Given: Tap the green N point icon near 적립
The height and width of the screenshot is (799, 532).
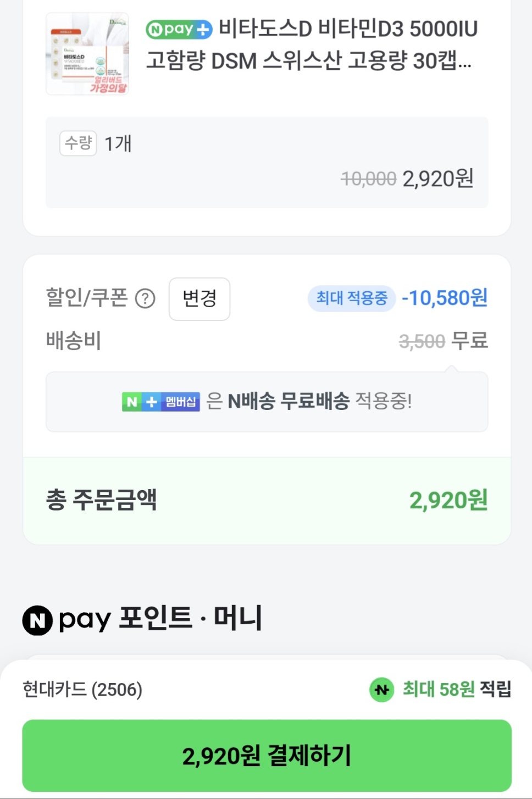Looking at the screenshot, I should (x=382, y=690).
